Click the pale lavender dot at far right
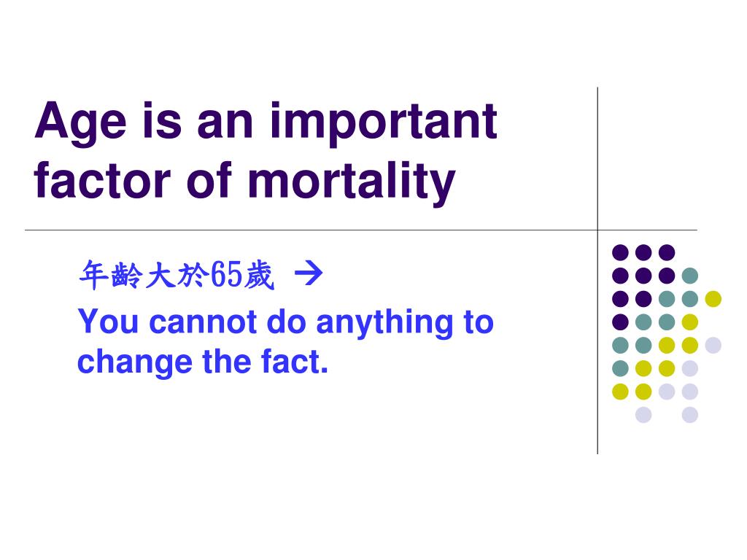Screen dimensions: 747x560 pos(713,345)
